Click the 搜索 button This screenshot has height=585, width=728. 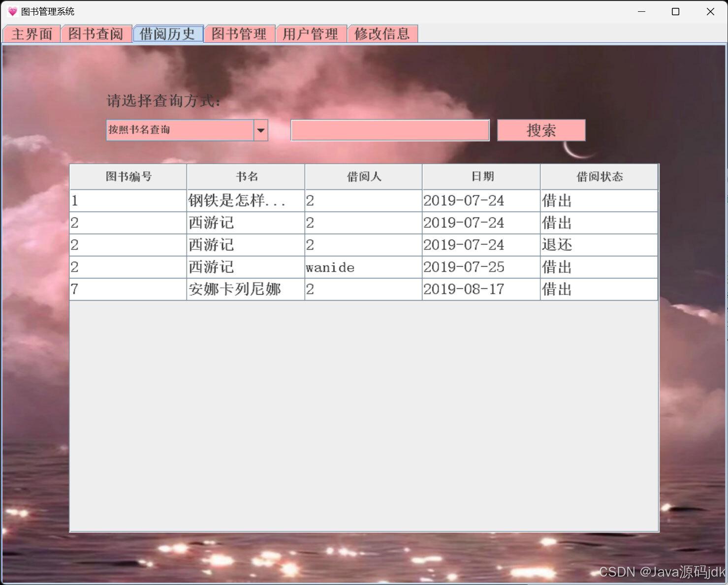pos(541,130)
